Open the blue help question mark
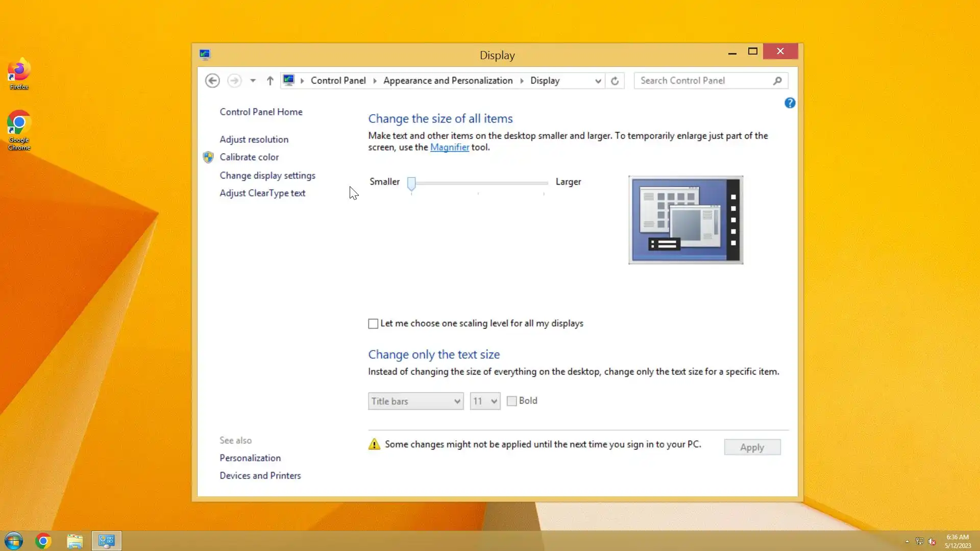The width and height of the screenshot is (980, 551). [790, 103]
